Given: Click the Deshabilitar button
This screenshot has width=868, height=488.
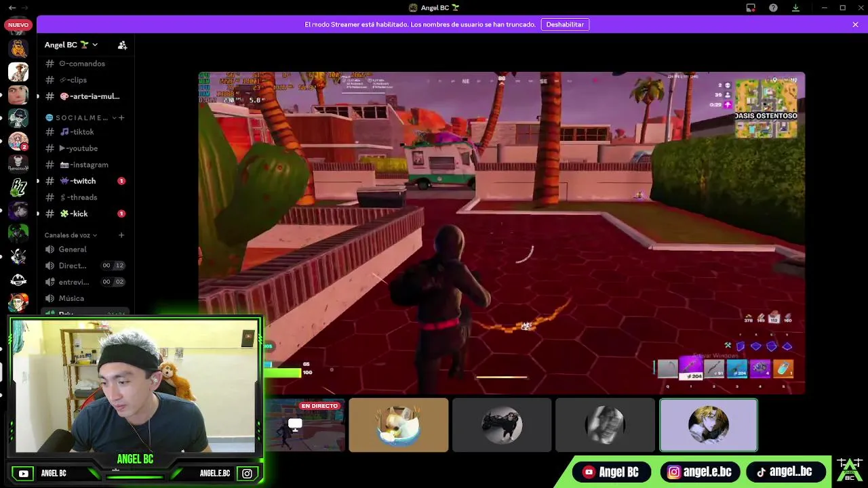Looking at the screenshot, I should pos(565,24).
